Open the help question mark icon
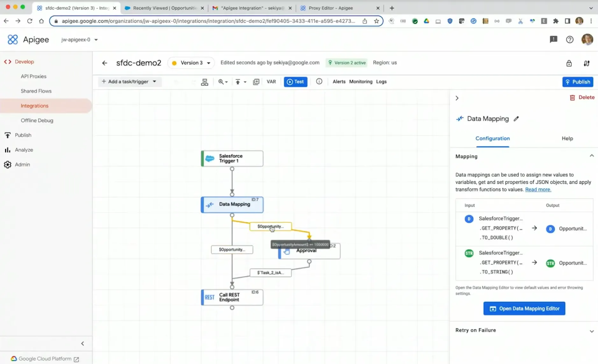 [x=569, y=39]
